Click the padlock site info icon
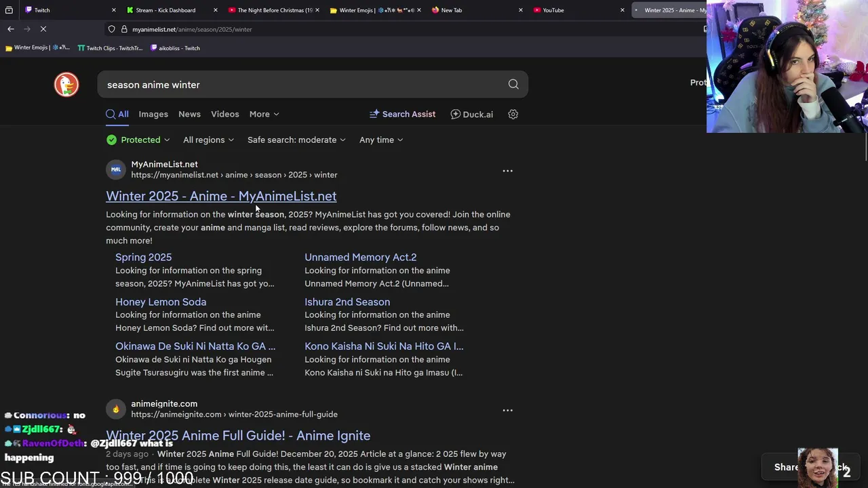The width and height of the screenshot is (868, 488). (124, 29)
